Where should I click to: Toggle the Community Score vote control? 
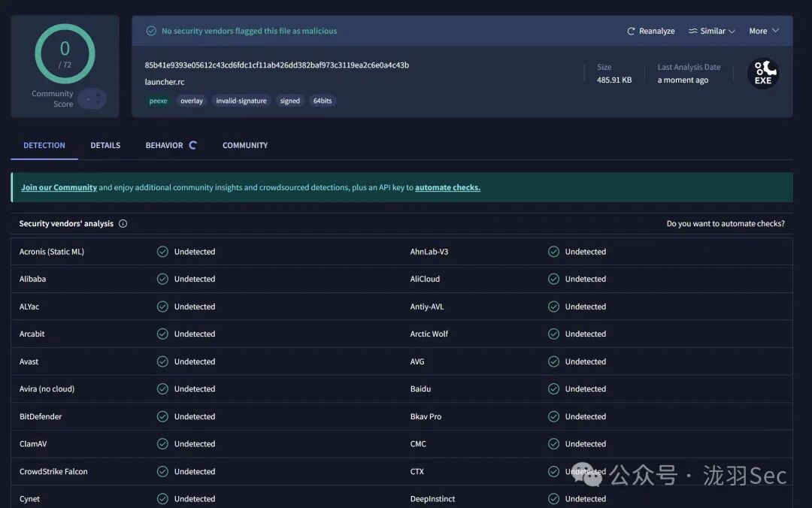click(92, 99)
